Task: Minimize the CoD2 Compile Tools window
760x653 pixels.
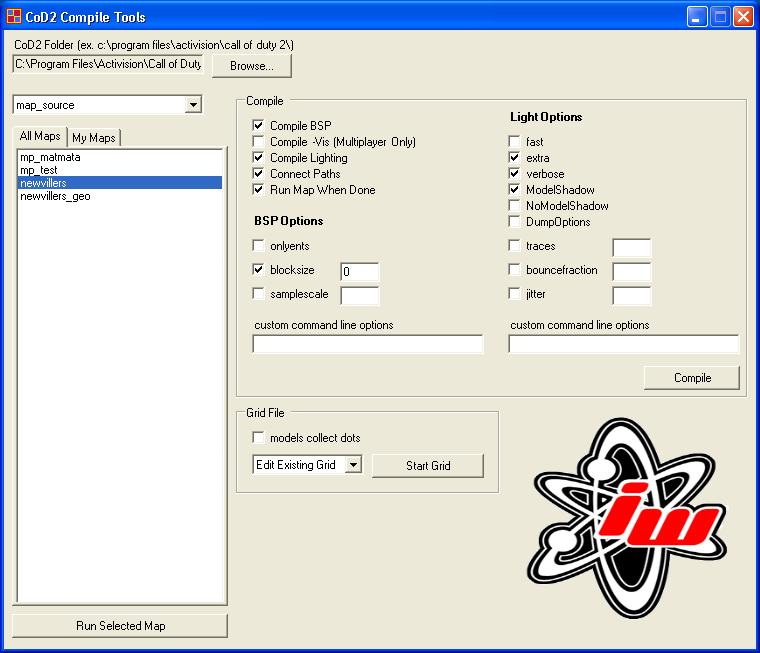Action: [x=697, y=17]
